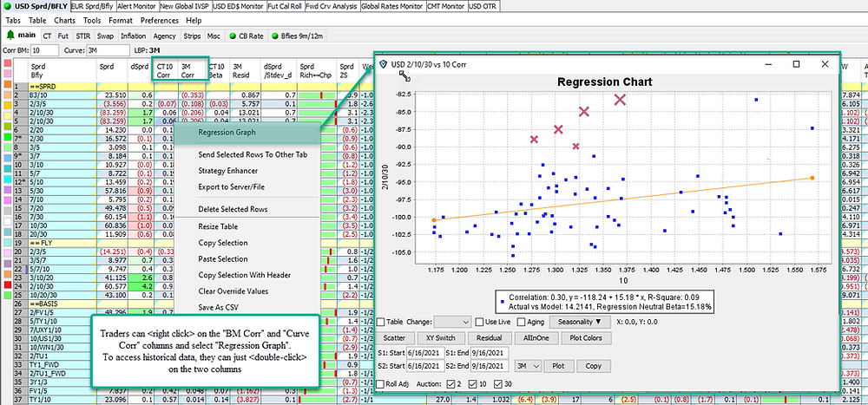
Task: Open the Help menu
Action: pos(194,21)
